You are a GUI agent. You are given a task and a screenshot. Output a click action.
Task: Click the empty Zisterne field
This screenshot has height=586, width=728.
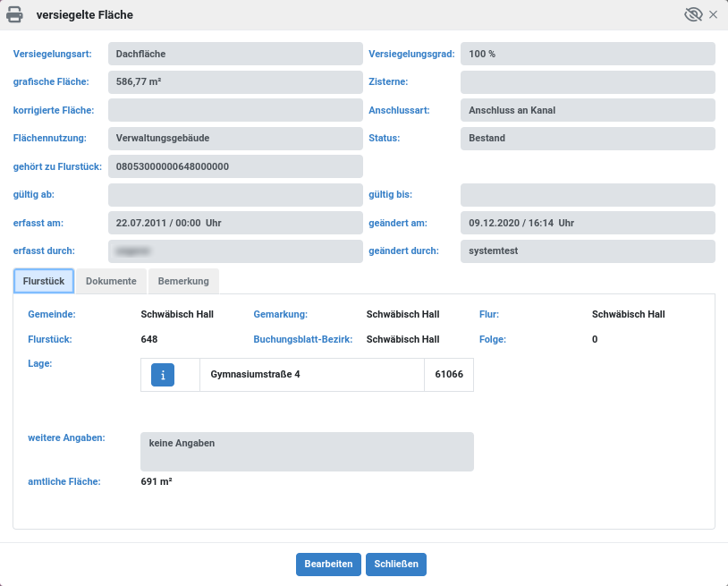coord(588,82)
